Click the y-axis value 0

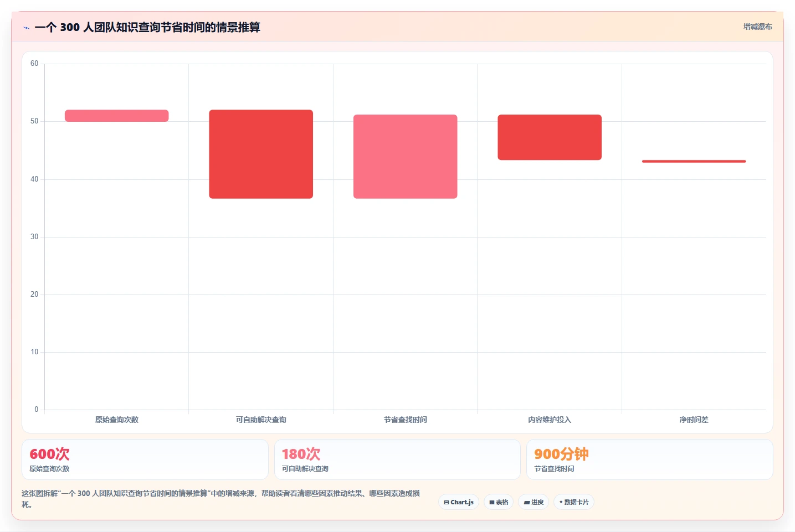point(37,410)
